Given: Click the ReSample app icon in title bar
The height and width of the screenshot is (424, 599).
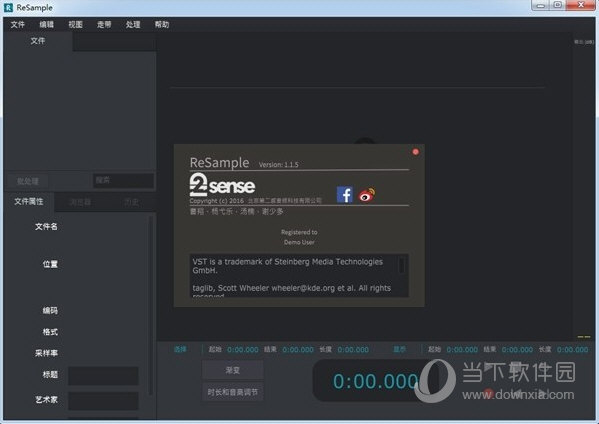Looking at the screenshot, I should pos(8,8).
